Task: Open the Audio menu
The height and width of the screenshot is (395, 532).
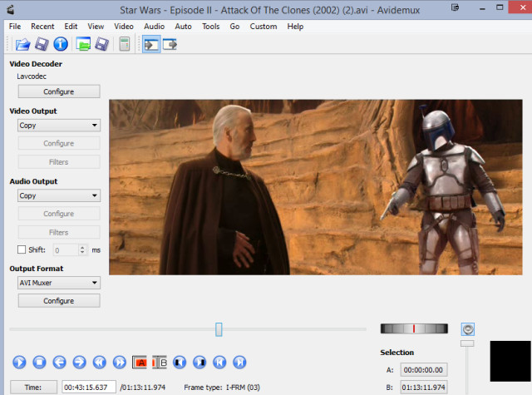Action: pyautogui.click(x=154, y=26)
